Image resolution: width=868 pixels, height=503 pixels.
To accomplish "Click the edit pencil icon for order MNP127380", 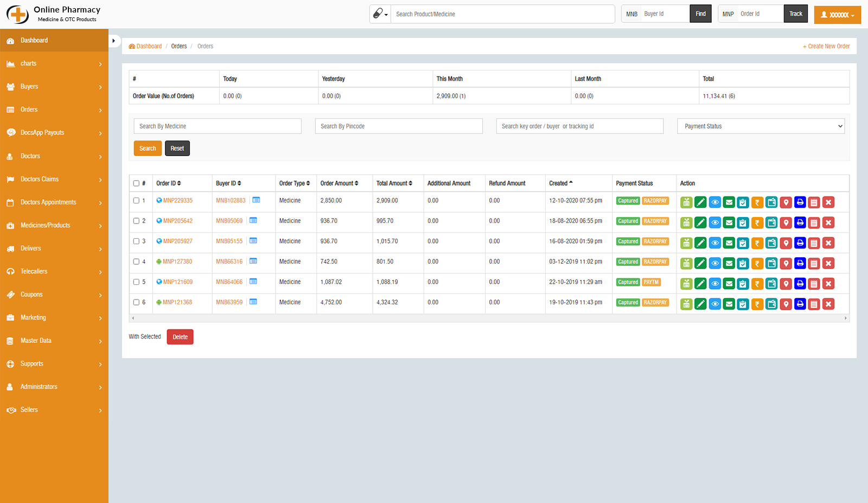I will (x=700, y=263).
